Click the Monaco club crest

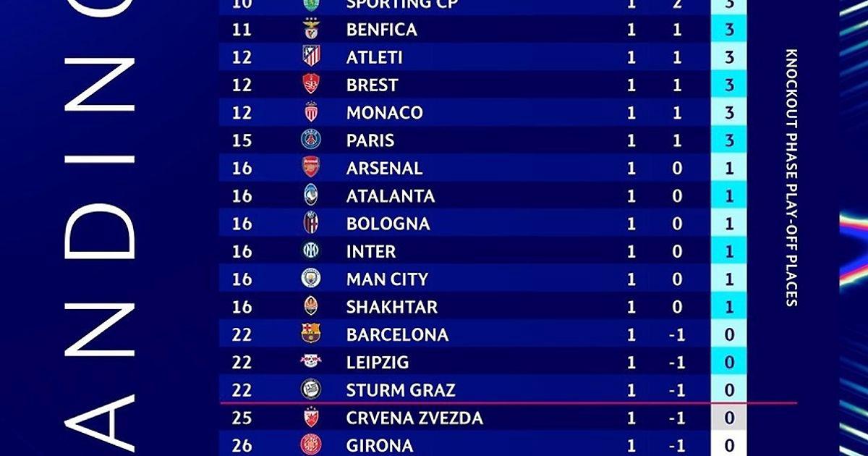pyautogui.click(x=311, y=113)
